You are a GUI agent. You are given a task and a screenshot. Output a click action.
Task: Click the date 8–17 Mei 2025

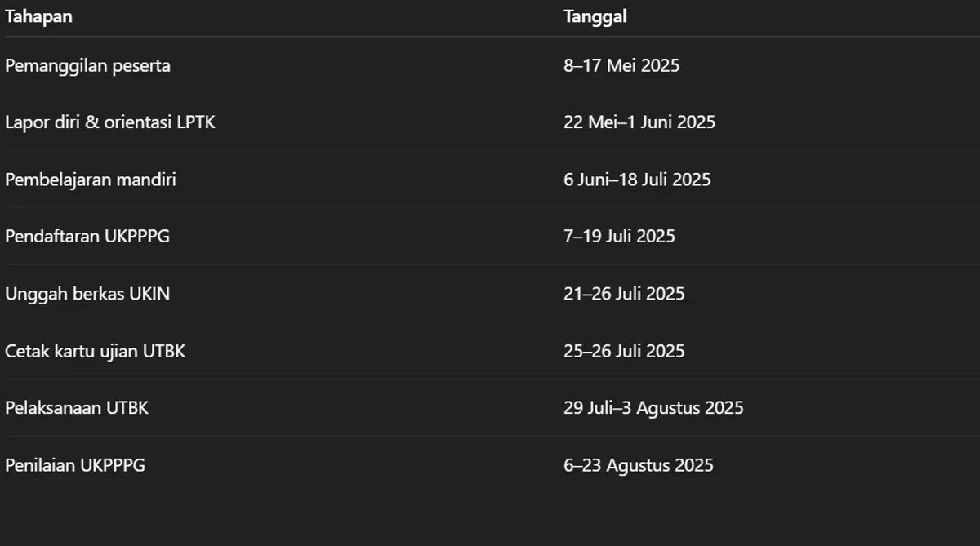(x=621, y=65)
